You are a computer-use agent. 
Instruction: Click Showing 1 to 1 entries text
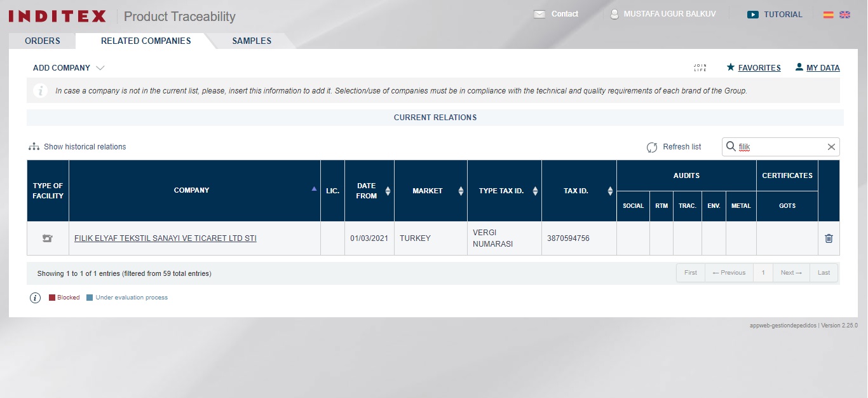click(125, 274)
